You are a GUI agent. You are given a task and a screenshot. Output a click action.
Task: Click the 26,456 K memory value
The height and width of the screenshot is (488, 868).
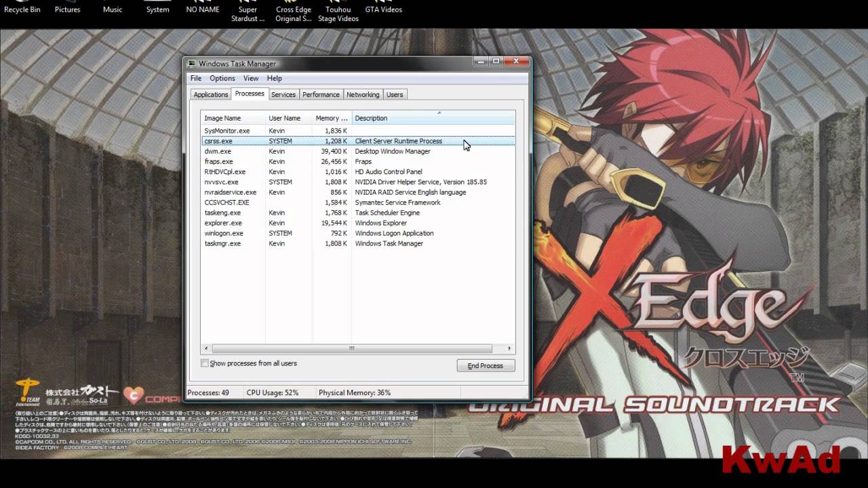coord(334,161)
